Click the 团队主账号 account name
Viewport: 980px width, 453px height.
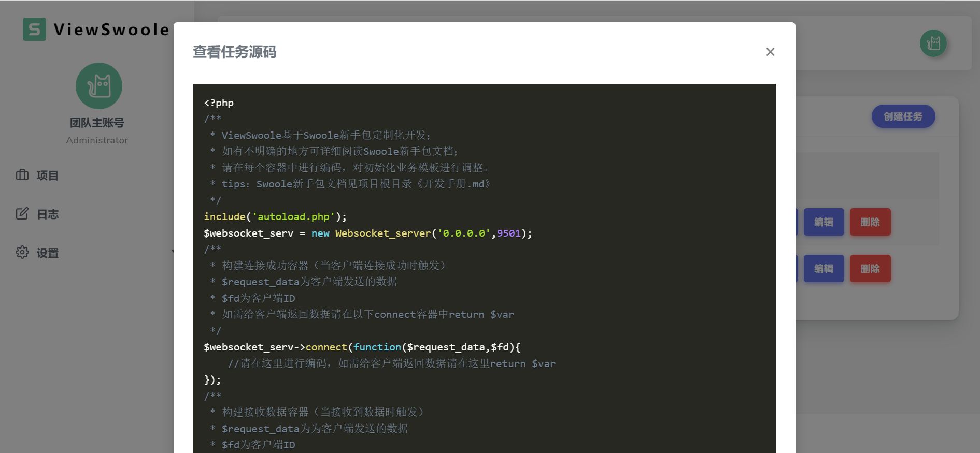[x=97, y=123]
